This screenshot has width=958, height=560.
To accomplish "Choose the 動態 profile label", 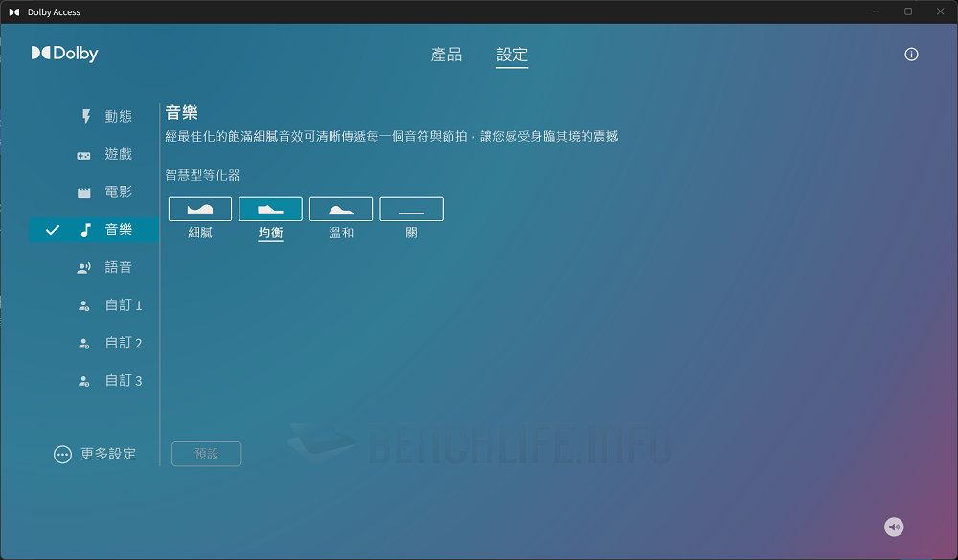I will click(x=119, y=116).
